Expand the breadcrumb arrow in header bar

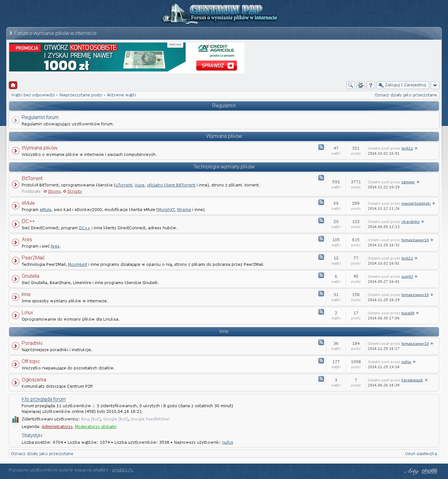[x=11, y=33]
